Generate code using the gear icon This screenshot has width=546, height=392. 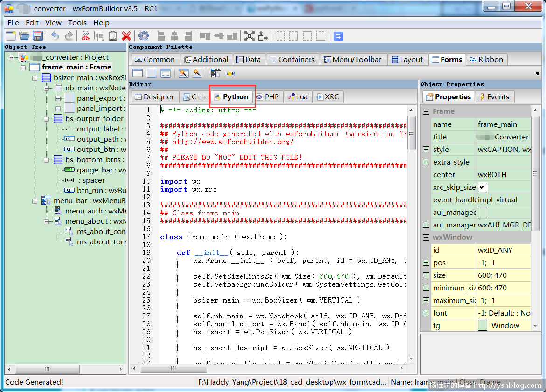pos(144,36)
